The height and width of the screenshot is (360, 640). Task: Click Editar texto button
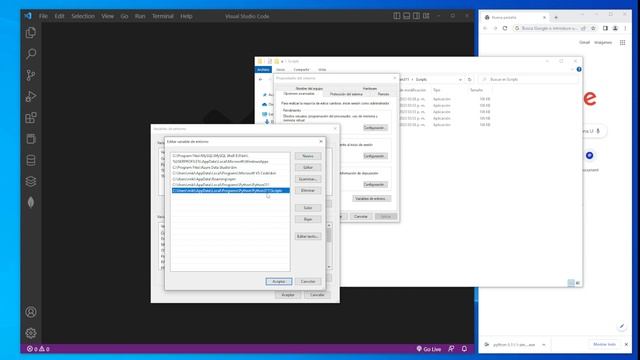[308, 237]
